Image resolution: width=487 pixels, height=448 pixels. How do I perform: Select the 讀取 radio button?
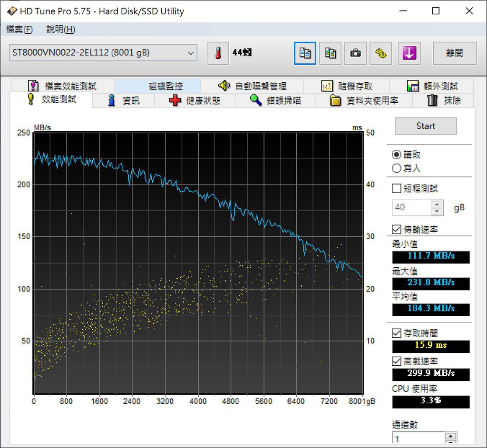pos(396,155)
